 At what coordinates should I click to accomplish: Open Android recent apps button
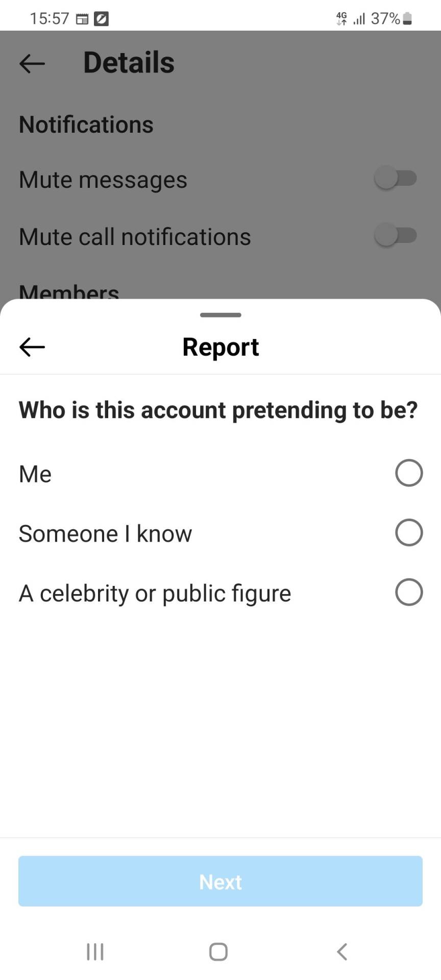coord(95,951)
